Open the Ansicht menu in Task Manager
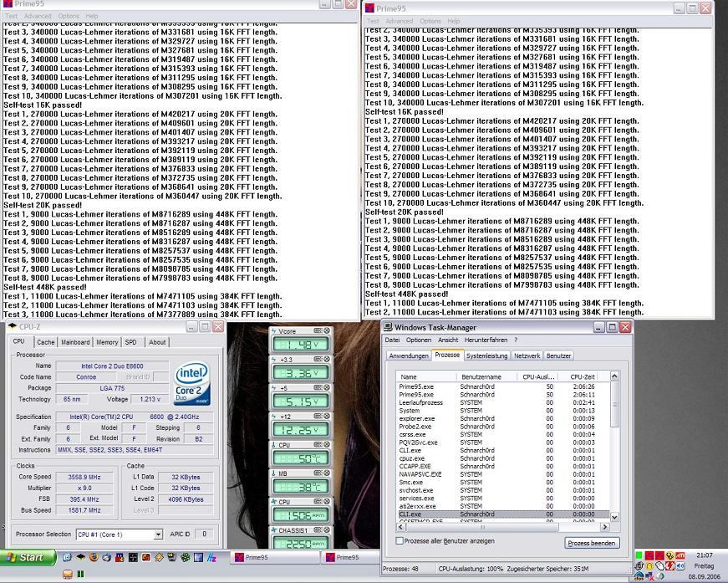728x583 pixels. (448, 340)
